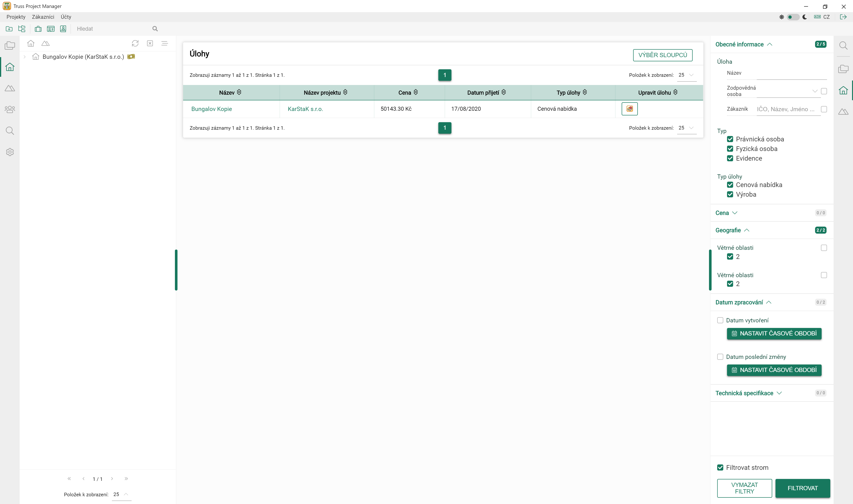Click VYMAZAT FILTRY button

745,488
